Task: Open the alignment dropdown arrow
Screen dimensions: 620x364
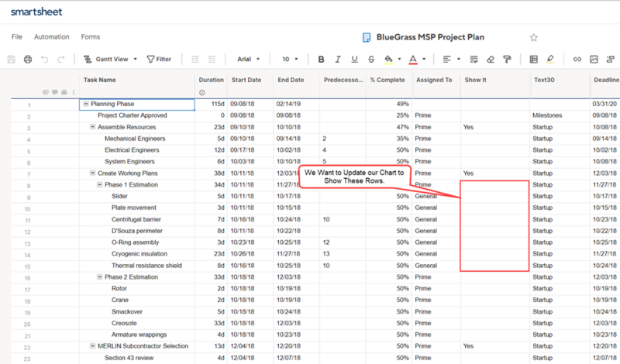Action: tap(459, 60)
